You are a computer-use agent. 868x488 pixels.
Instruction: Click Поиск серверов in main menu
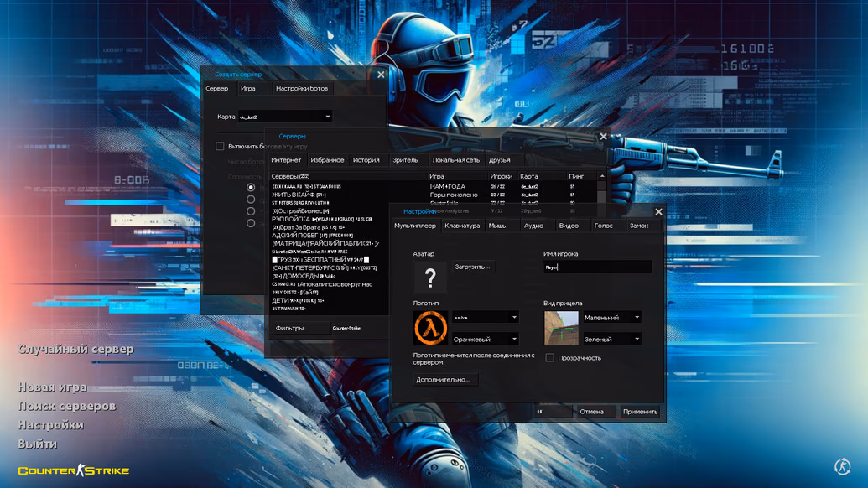(67, 406)
